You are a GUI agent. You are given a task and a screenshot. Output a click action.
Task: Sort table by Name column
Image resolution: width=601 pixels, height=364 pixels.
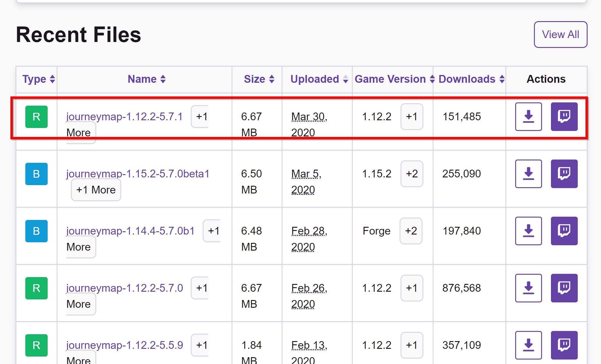tap(147, 79)
